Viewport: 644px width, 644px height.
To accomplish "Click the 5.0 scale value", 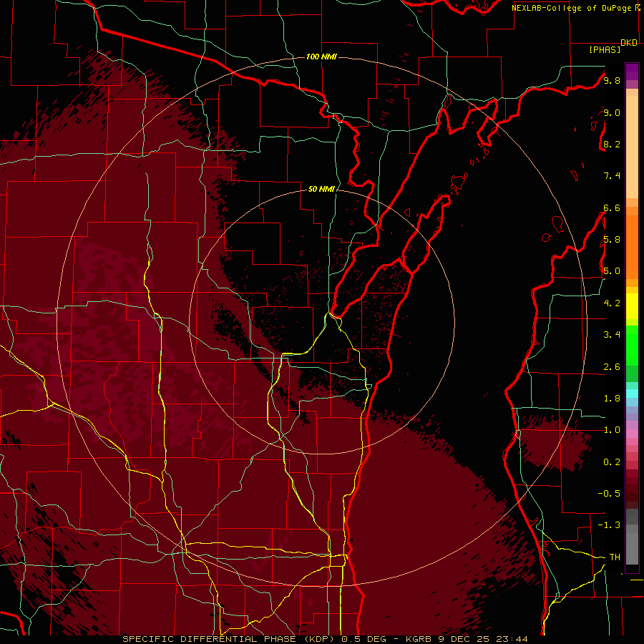I will [x=612, y=271].
